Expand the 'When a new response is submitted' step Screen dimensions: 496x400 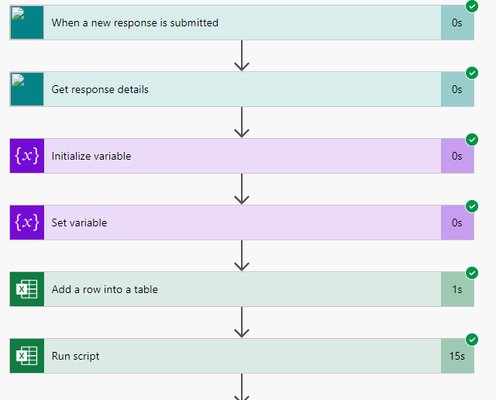[242, 22]
